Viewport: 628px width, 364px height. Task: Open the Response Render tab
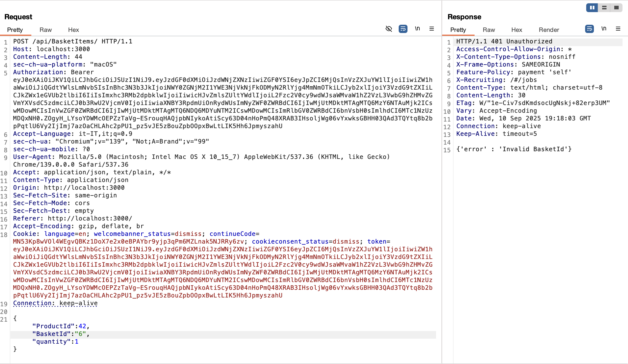549,30
